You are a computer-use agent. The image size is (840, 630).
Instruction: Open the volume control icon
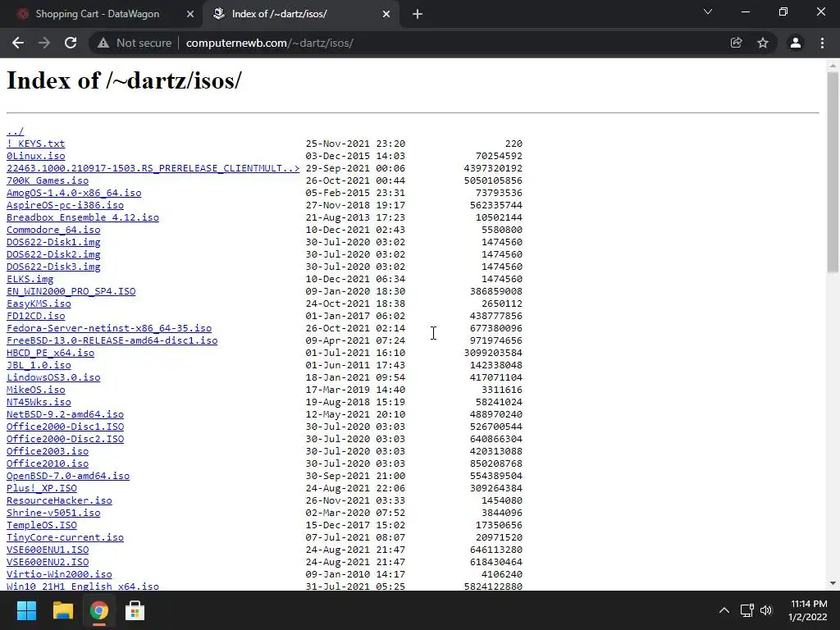coord(767,610)
